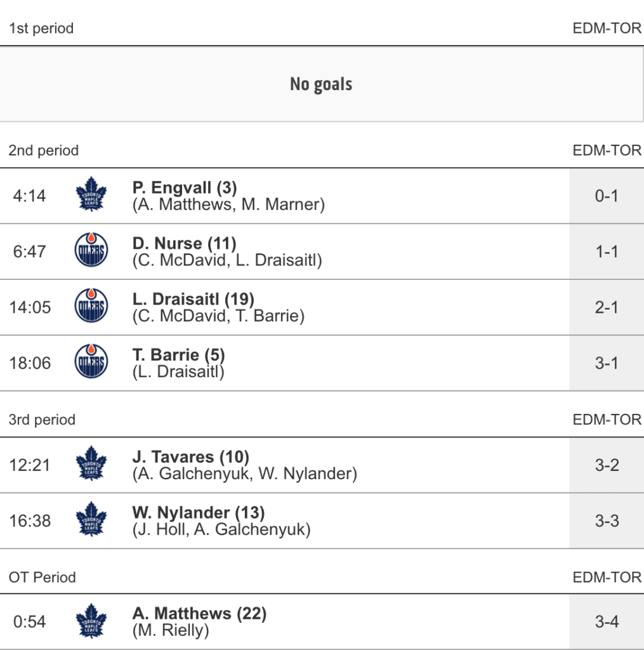644x650 pixels.
Task: Select D. Nurse (11) goal scorer
Action: (184, 244)
